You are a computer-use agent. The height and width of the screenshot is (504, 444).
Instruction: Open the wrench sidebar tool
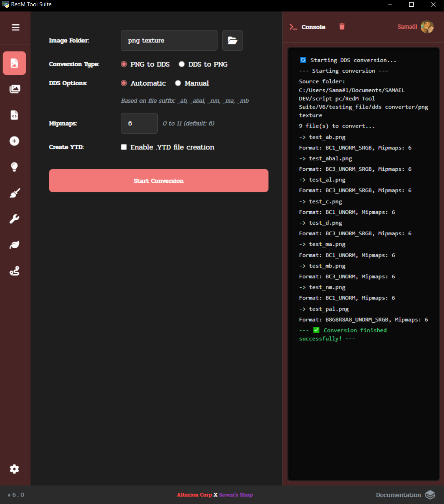(14, 219)
